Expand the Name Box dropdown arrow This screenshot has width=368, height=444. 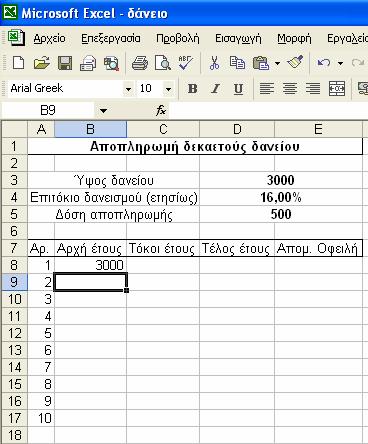click(103, 110)
